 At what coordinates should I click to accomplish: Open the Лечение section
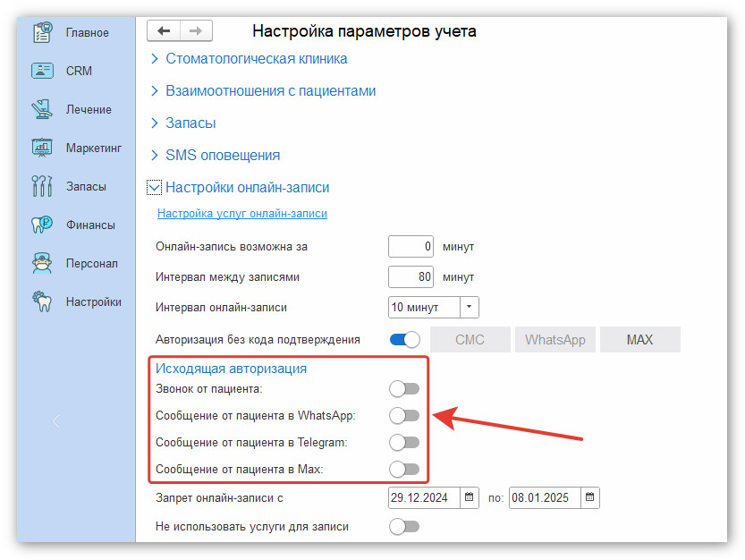click(x=42, y=109)
